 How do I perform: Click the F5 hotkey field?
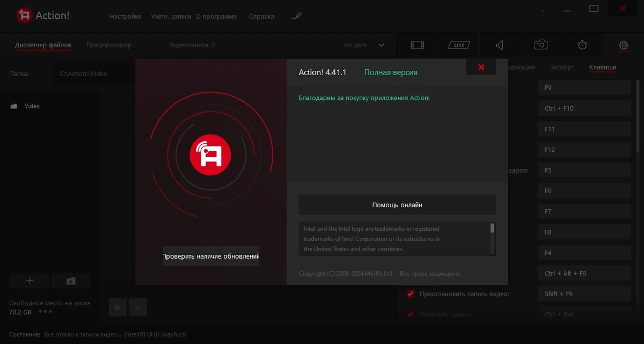[x=584, y=170]
